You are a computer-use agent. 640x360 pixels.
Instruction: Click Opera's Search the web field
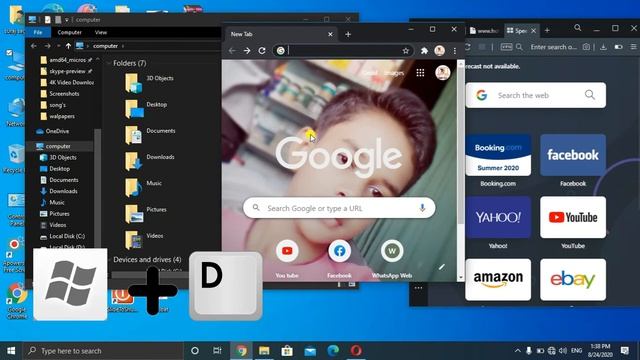[536, 95]
